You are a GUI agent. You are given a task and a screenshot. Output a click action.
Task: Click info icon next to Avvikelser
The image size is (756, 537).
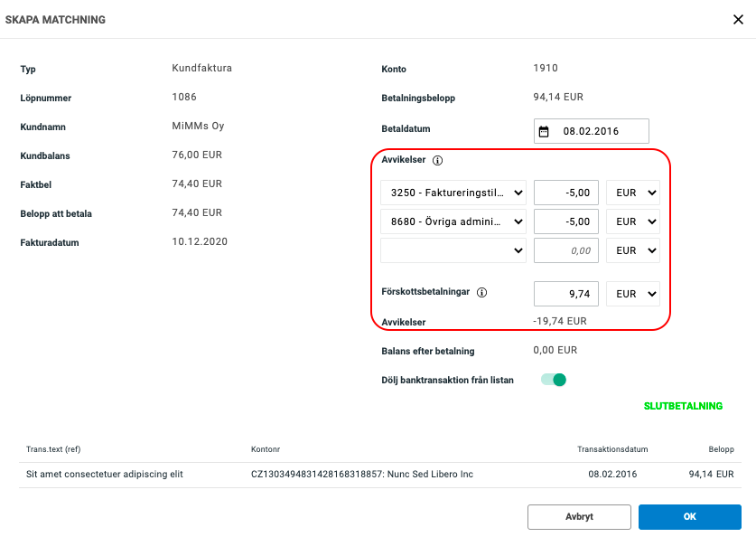[x=438, y=160]
